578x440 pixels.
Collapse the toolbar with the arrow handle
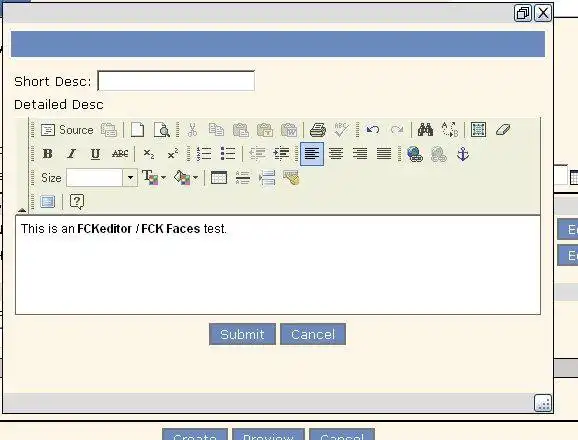(x=22, y=210)
